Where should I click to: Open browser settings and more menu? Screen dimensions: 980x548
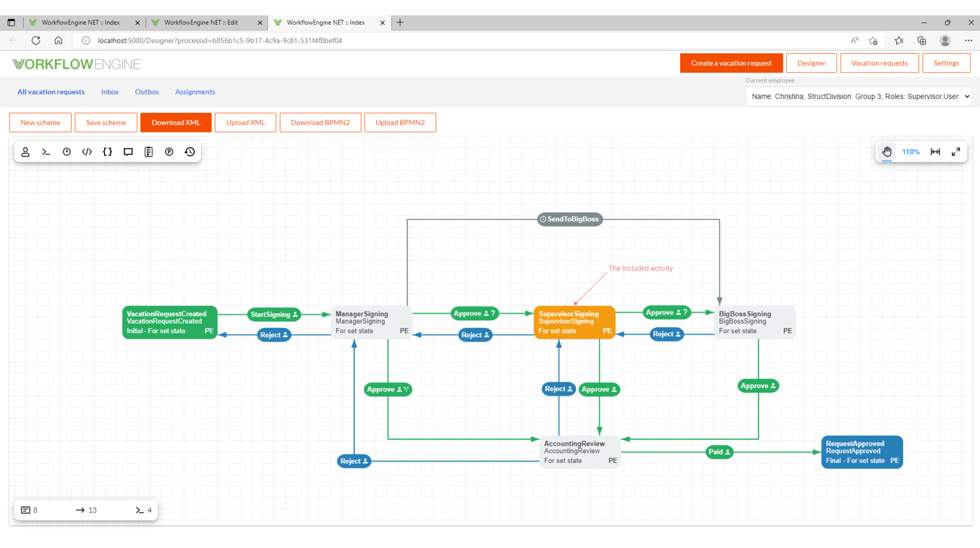click(968, 40)
